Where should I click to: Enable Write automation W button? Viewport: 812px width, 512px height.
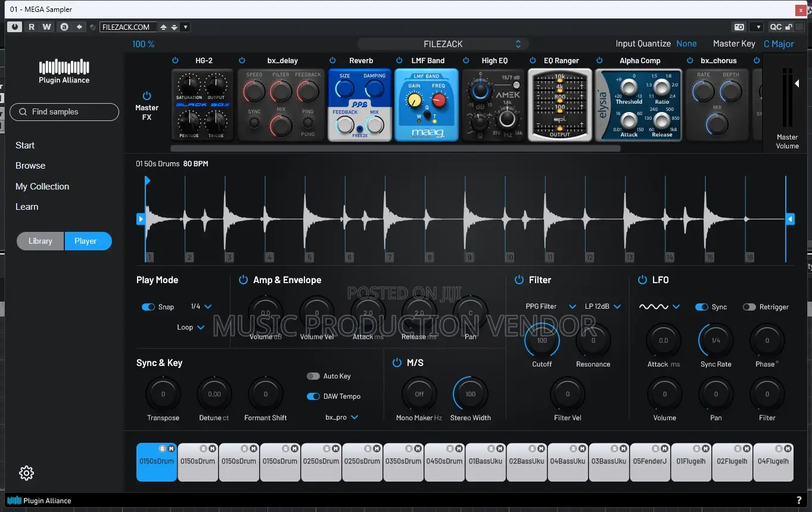(x=46, y=27)
